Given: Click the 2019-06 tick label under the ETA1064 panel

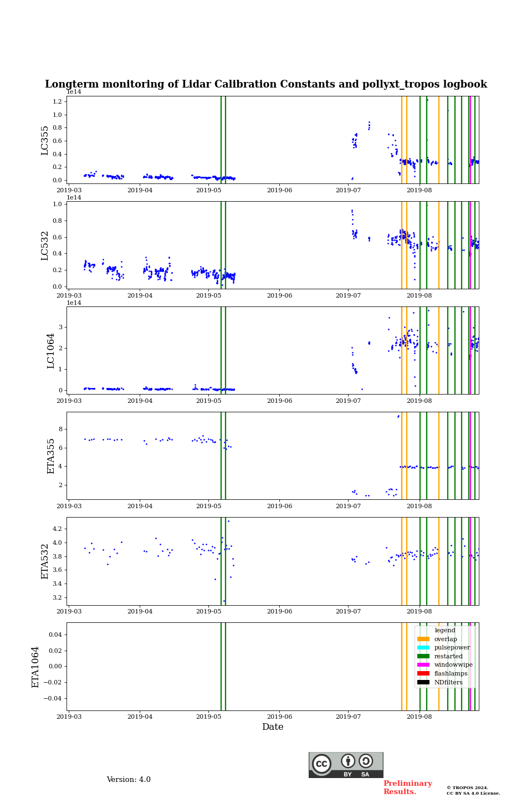Looking at the screenshot, I should coord(279,717).
